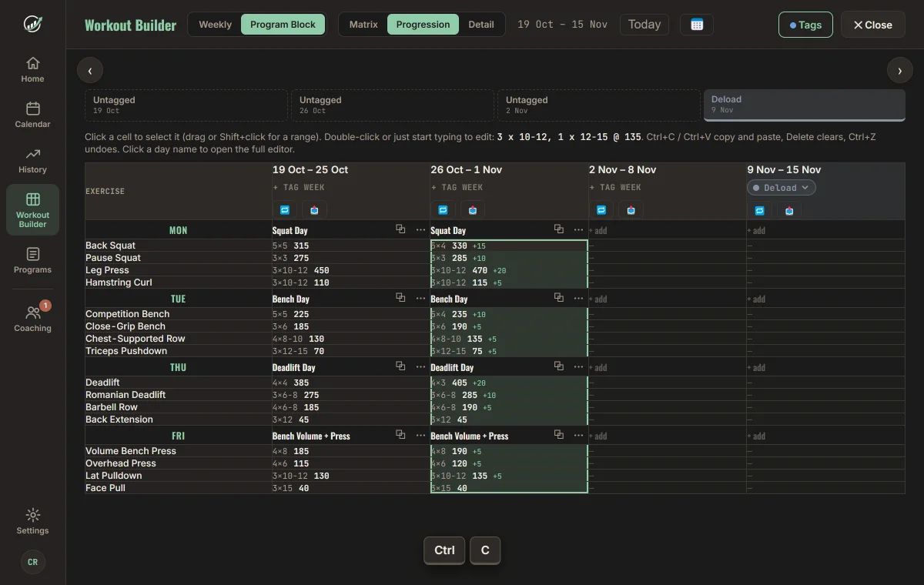Open Calendar in the sidebar
Image resolution: width=924 pixels, height=585 pixels.
tap(32, 115)
